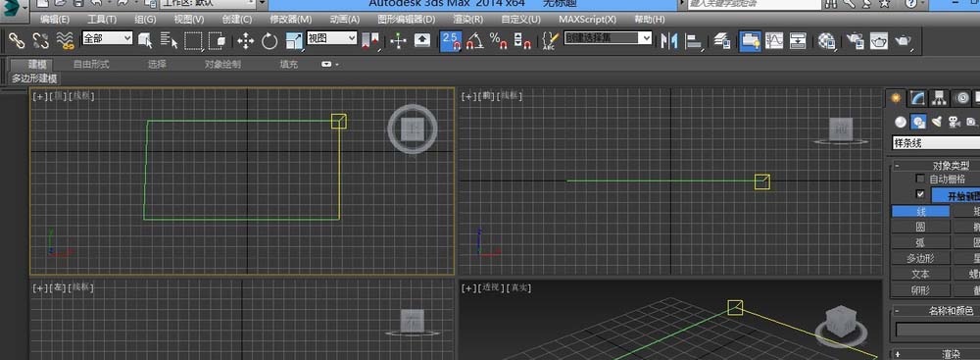Open the '动画(A)' menu

pos(344,20)
